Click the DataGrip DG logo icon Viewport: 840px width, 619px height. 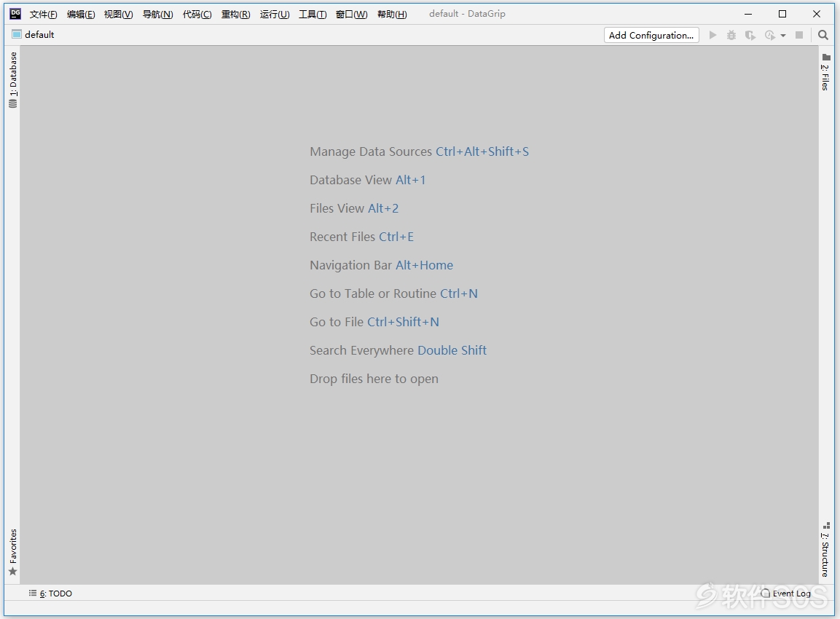pos(15,13)
